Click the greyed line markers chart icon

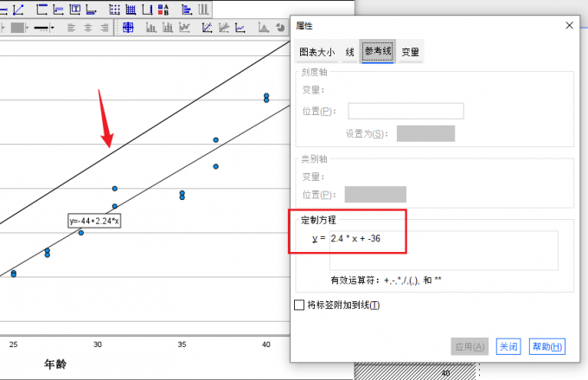coord(184,28)
